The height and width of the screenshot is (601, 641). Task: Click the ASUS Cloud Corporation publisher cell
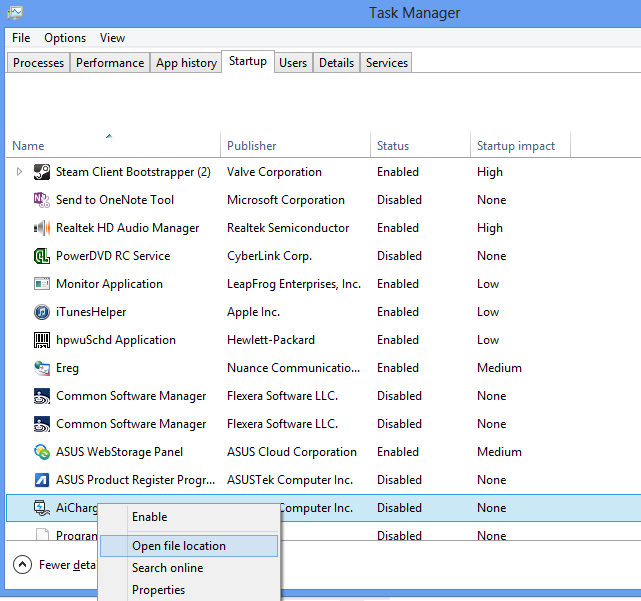point(292,452)
